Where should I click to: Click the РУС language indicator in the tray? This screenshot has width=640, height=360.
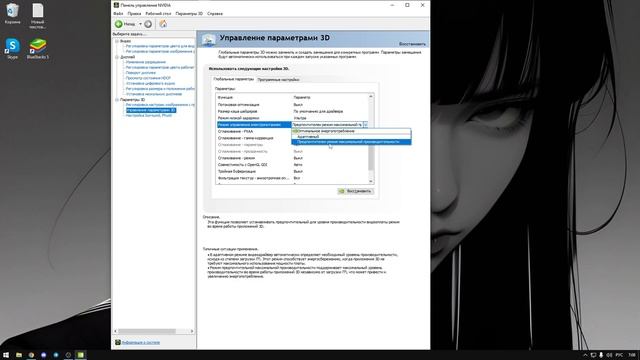[619, 355]
